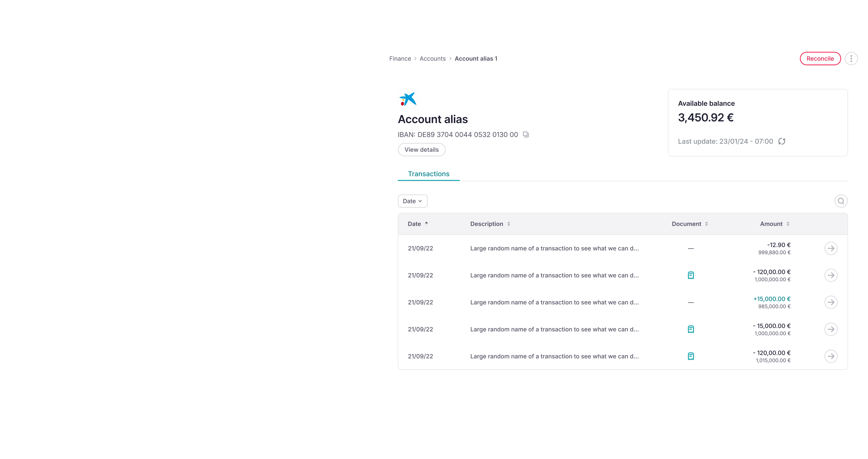The image size is (868, 459).
Task: Copy the IBAN number with the copy icon
Action: [526, 135]
